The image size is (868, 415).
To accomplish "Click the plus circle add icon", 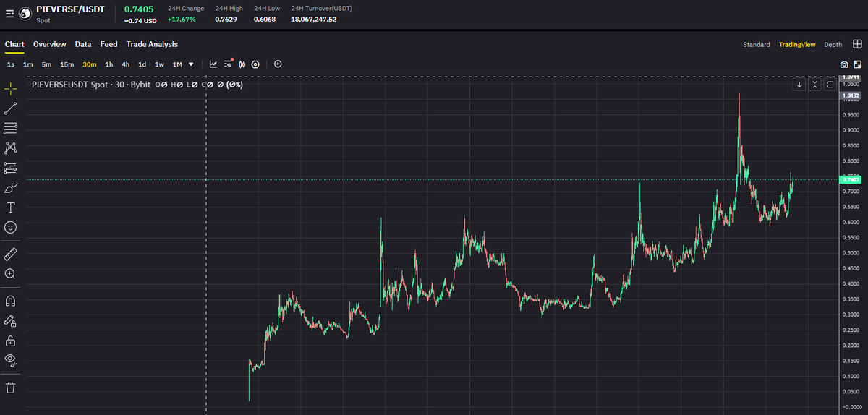I will 278,64.
